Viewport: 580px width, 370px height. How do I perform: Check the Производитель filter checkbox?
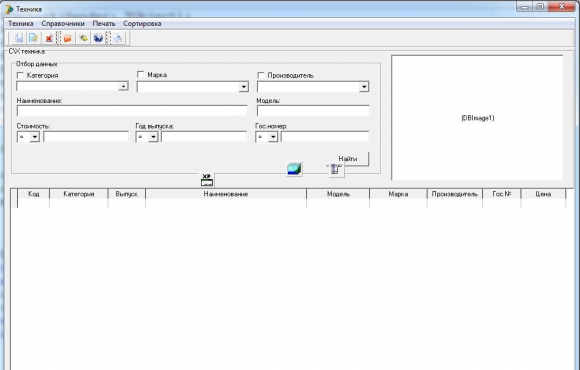[261, 75]
